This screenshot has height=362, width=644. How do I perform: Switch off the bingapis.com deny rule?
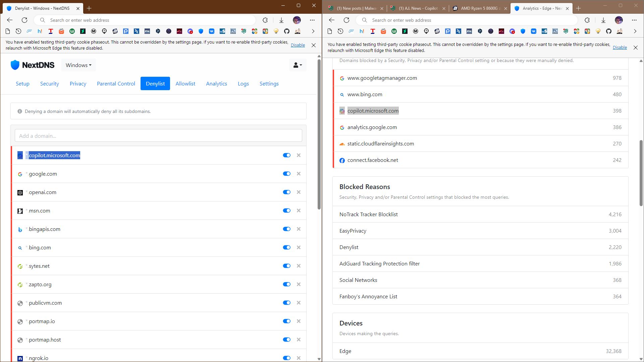286,229
